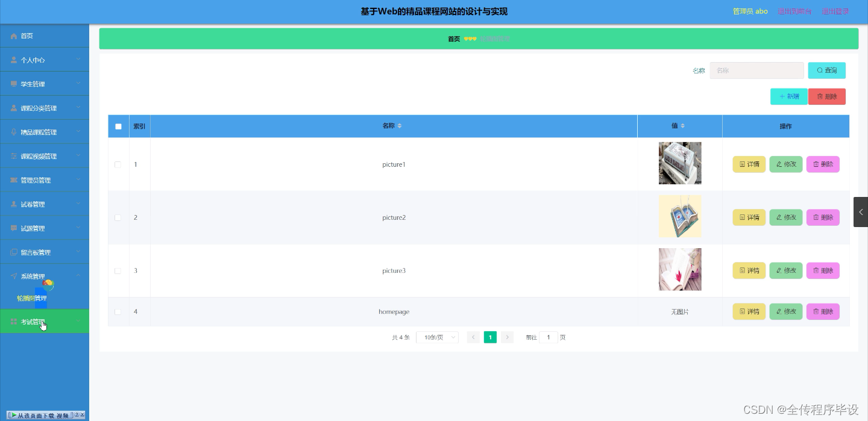Select the checkbox for row picture3
The width and height of the screenshot is (868, 421).
118,270
